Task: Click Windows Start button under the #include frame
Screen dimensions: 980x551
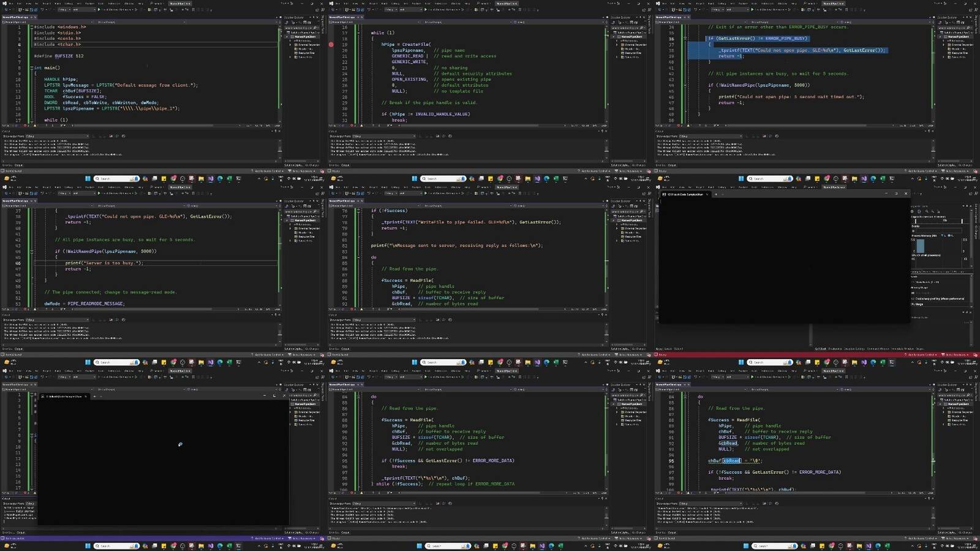Action: click(x=88, y=179)
